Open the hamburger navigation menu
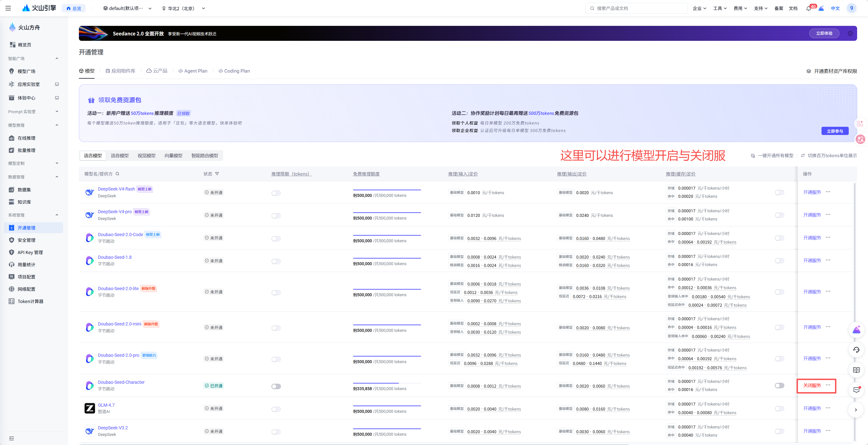Screen dimensions: 868x445 pos(8,8)
